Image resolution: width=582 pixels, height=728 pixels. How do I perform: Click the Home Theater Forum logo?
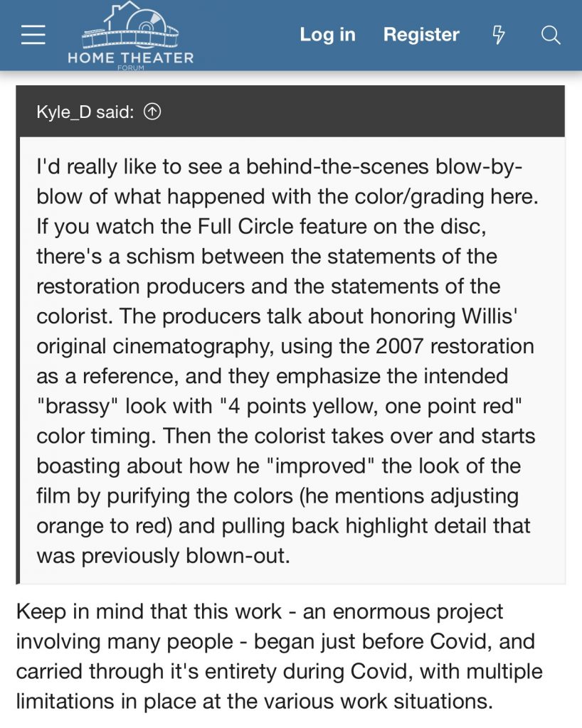tap(130, 34)
